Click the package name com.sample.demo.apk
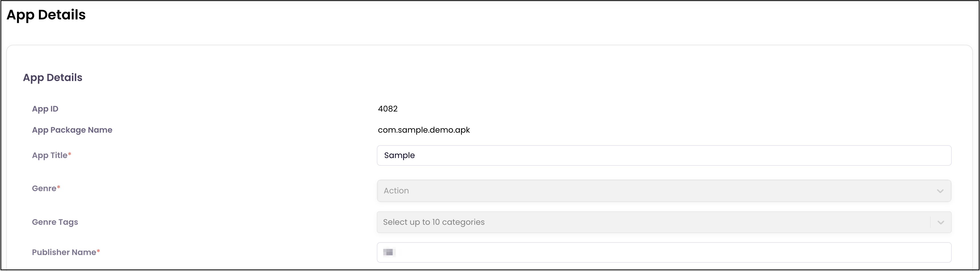Viewport: 980px width, 271px height. point(423,130)
